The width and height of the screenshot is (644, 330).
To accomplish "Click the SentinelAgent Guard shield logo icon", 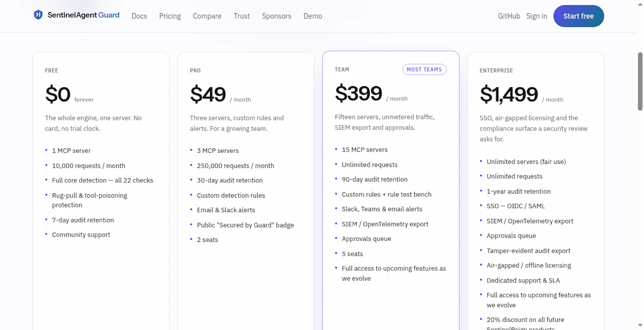I will (x=38, y=15).
